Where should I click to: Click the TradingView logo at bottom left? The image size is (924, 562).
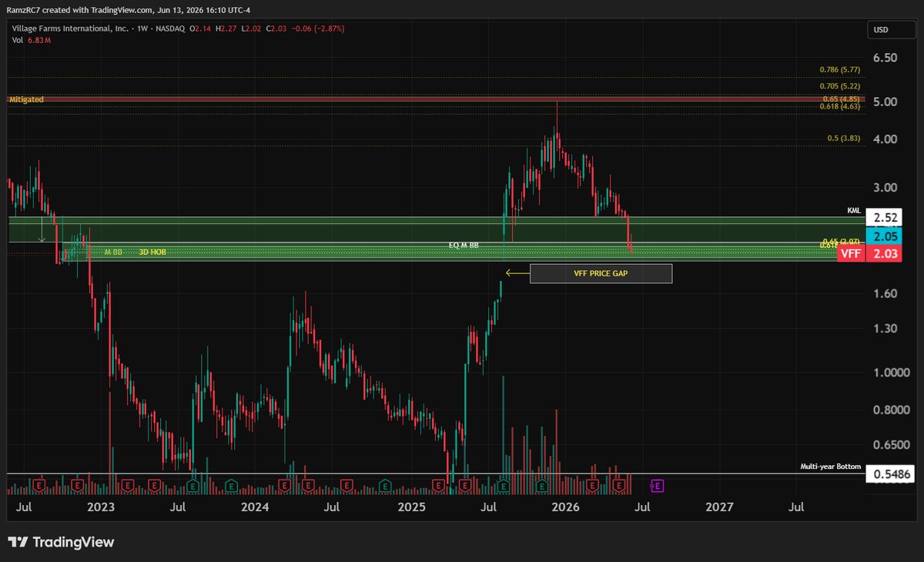point(61,542)
